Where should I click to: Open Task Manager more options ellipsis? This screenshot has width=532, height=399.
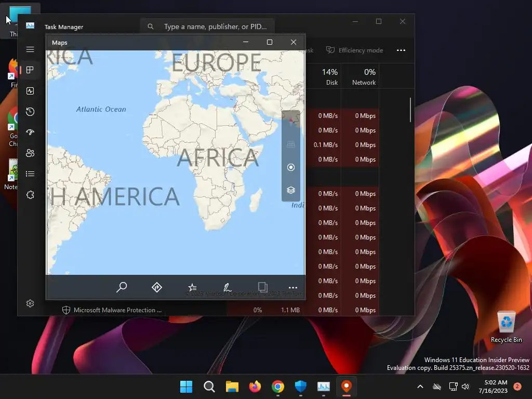(401, 50)
